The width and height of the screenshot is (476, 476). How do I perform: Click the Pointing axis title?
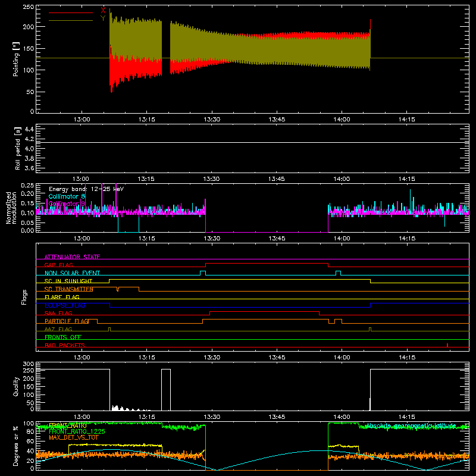pyautogui.click(x=16, y=59)
